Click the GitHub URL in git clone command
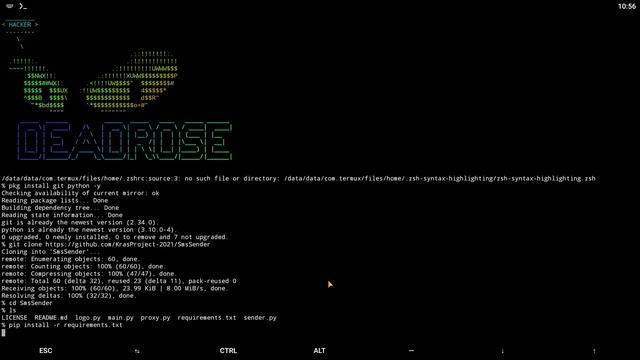Viewport: 640px width, 360px height. pyautogui.click(x=128, y=244)
